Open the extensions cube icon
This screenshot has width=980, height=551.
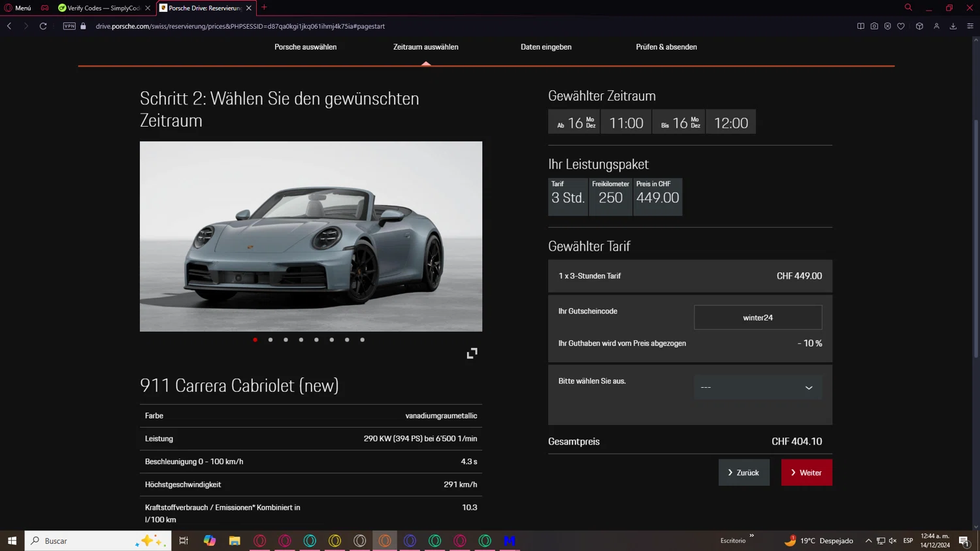919,26
